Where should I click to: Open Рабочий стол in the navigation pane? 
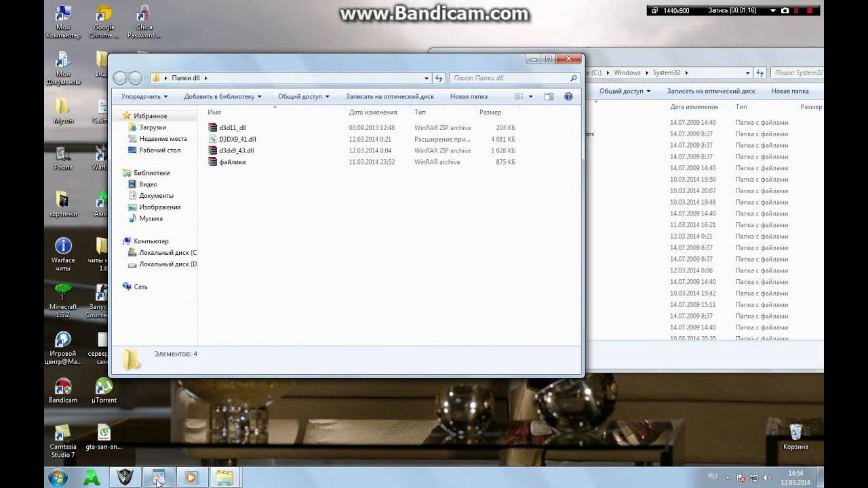[159, 150]
